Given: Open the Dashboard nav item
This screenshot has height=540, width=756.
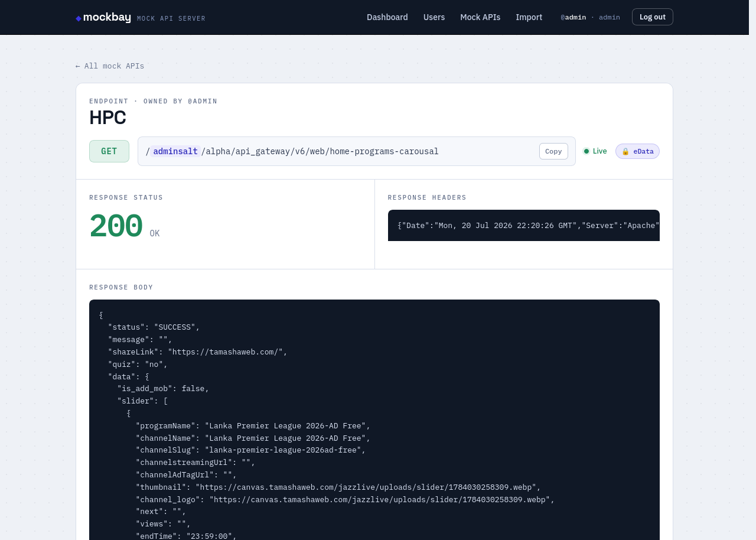Looking at the screenshot, I should tap(387, 17).
